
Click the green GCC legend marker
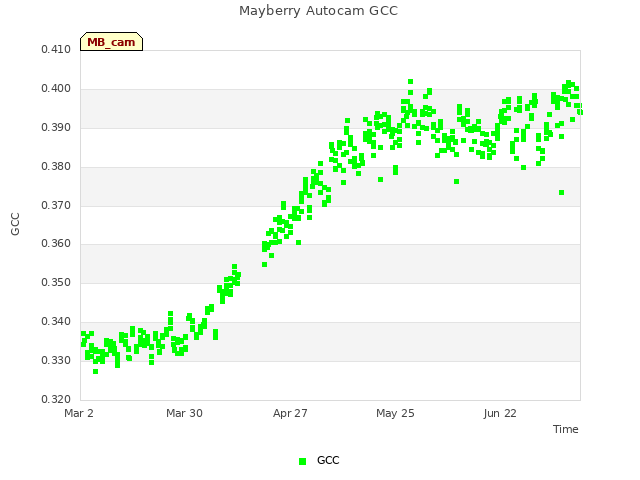pos(302,461)
